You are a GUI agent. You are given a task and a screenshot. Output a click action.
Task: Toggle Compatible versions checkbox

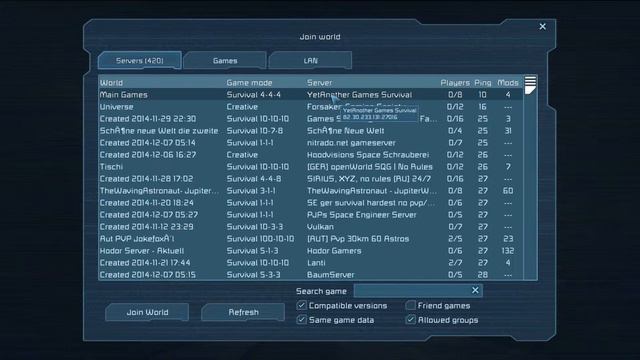[x=302, y=305]
